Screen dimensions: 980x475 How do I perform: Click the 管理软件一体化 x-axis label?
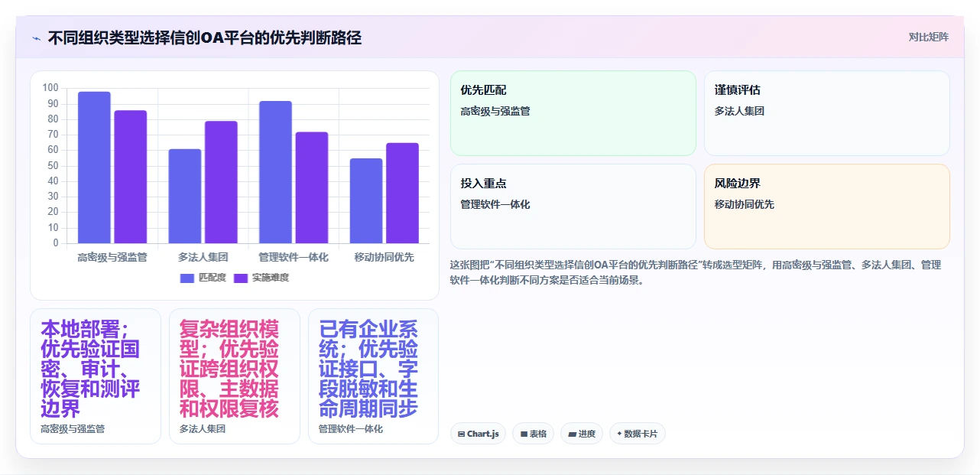(294, 257)
